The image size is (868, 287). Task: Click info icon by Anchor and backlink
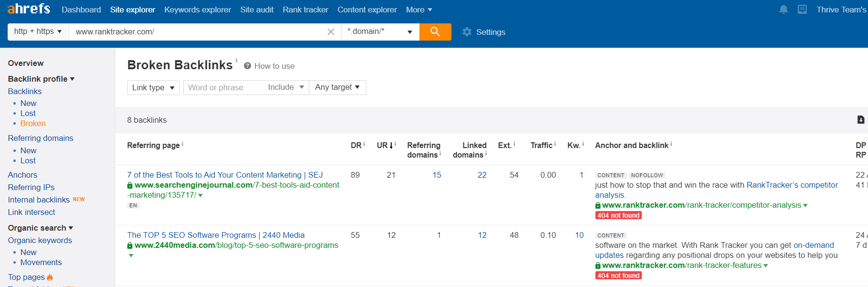click(671, 144)
